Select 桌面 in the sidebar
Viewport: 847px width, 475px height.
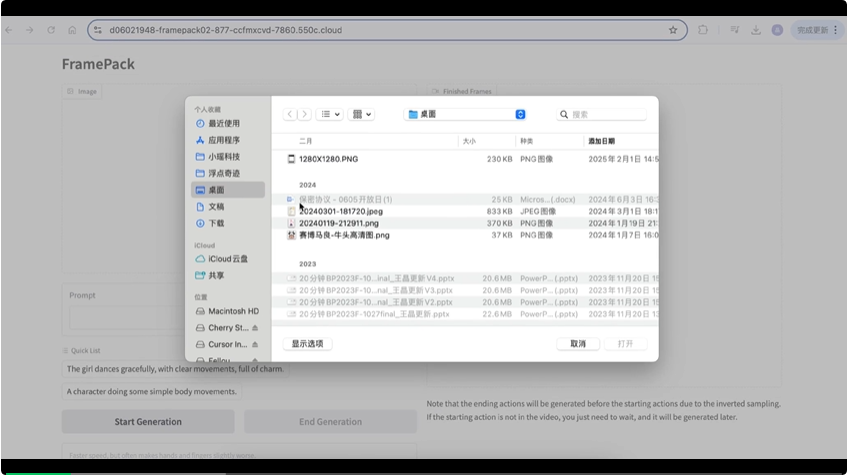(227, 190)
